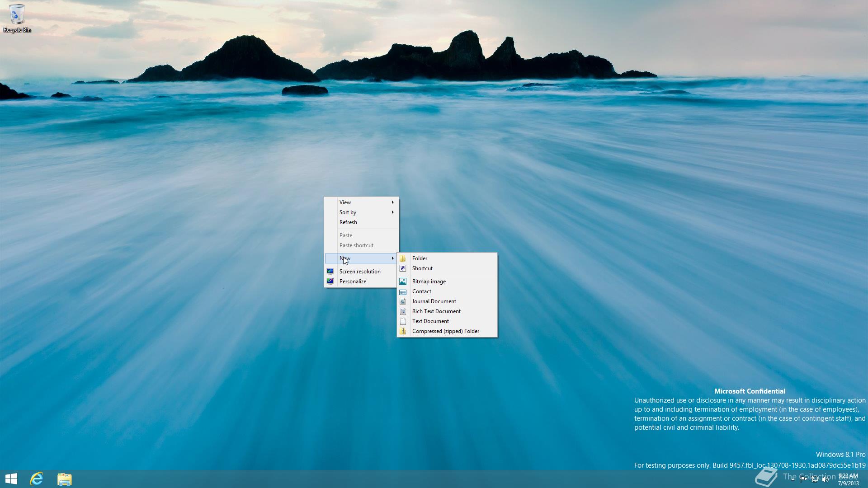The width and height of the screenshot is (868, 488).
Task: Expand the View submenu
Action: [x=362, y=202]
